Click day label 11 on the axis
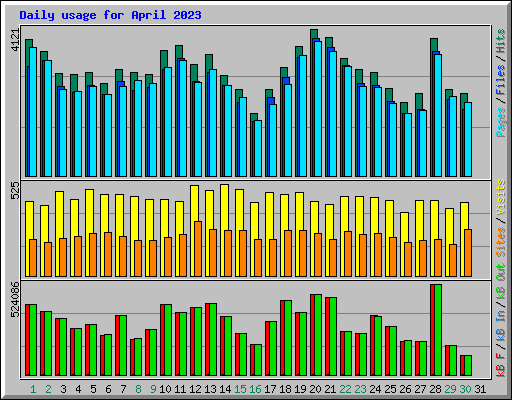 coord(180,389)
